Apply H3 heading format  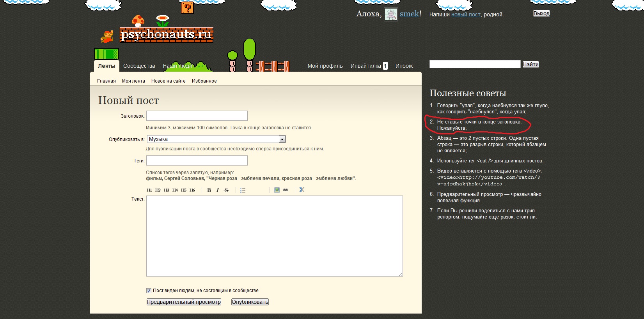click(x=166, y=190)
